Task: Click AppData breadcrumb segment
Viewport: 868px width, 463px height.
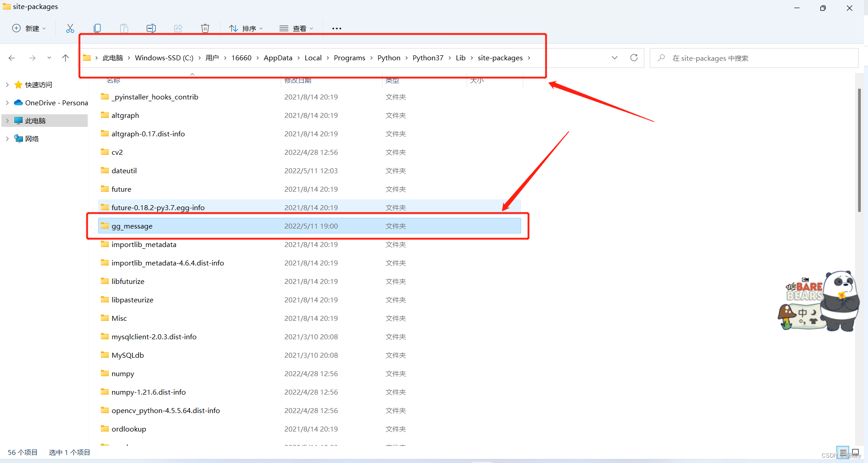Action: [x=278, y=58]
